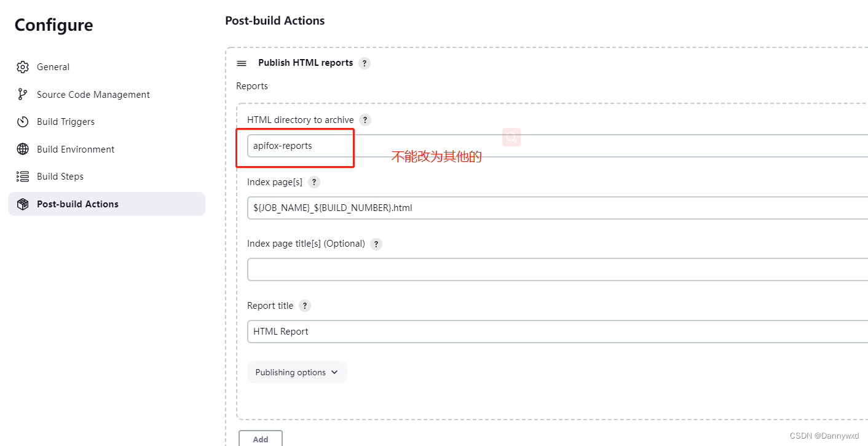Open help for Publish HTML reports
Viewport: 868px width, 446px height.
[x=364, y=63]
